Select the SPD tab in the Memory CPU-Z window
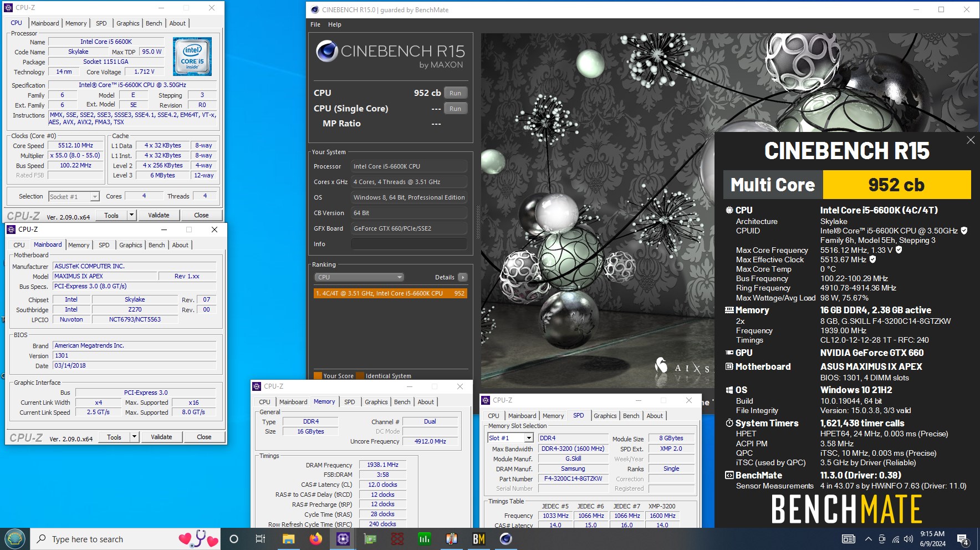The width and height of the screenshot is (980, 550). (x=350, y=402)
